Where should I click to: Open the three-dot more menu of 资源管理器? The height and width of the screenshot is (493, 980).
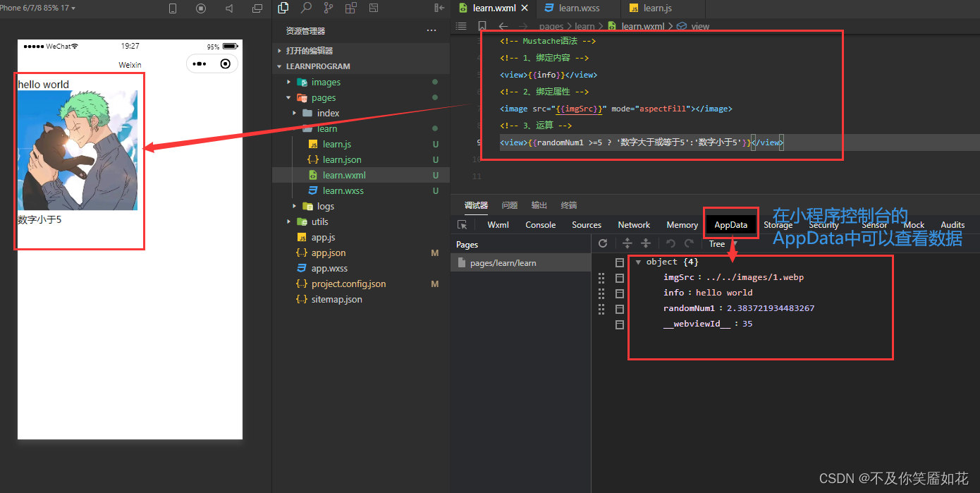pyautogui.click(x=431, y=31)
